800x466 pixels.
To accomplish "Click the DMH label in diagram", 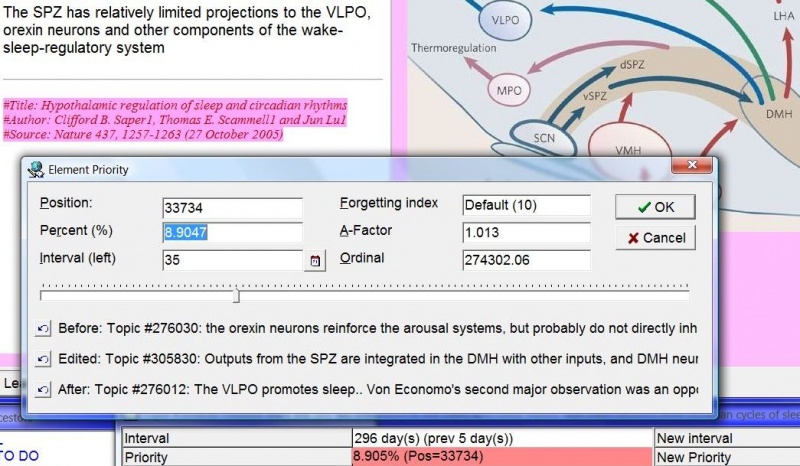I will click(x=779, y=114).
